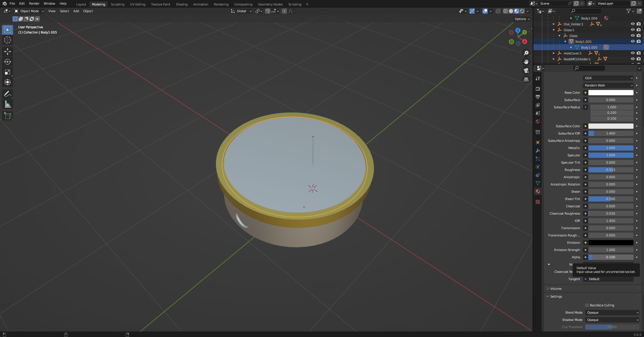644x337 pixels.
Task: Click the viewport pan hand icon
Action: (x=526, y=62)
